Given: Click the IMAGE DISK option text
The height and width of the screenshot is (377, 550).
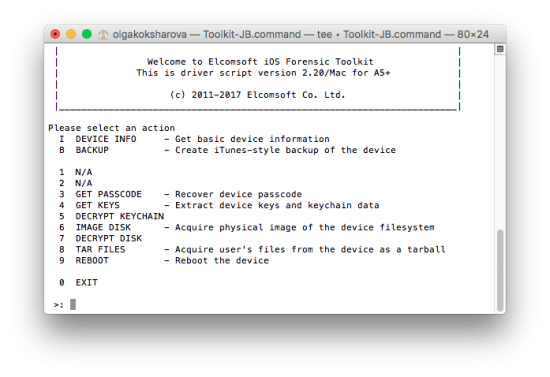Looking at the screenshot, I should click(103, 227).
